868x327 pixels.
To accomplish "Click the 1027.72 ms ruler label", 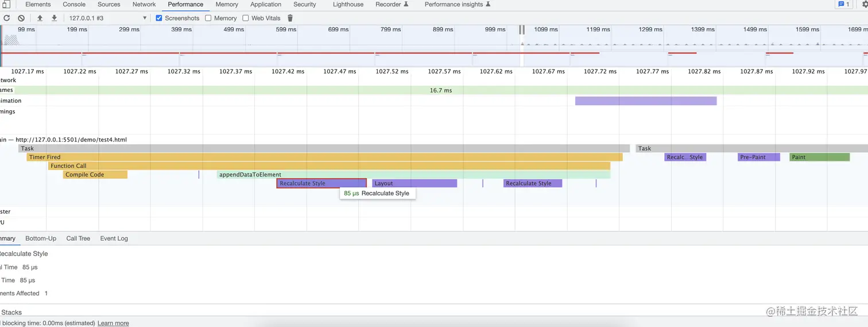I will pyautogui.click(x=600, y=72).
